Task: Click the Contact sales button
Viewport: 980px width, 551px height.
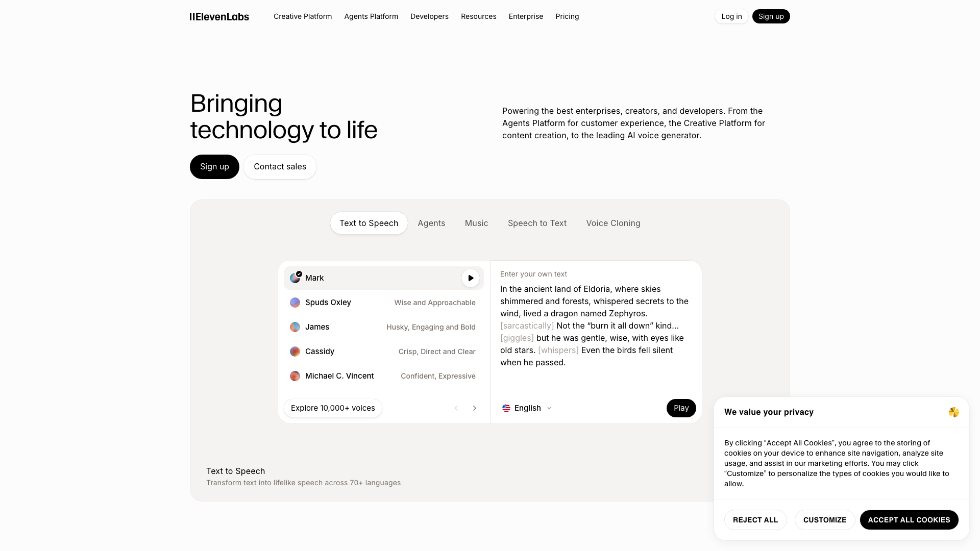Action: pyautogui.click(x=280, y=167)
